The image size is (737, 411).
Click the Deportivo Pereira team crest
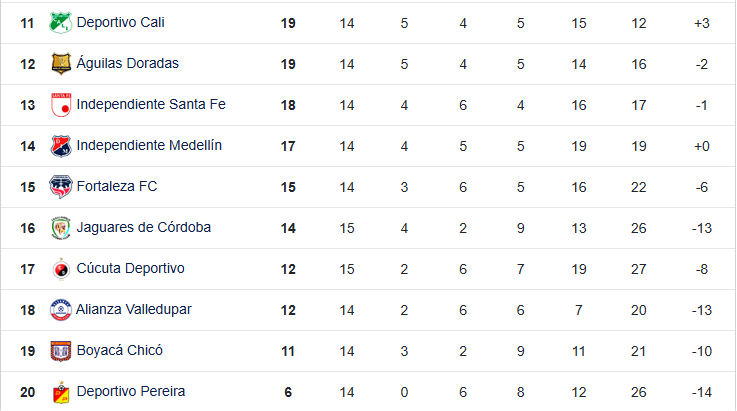coord(61,391)
